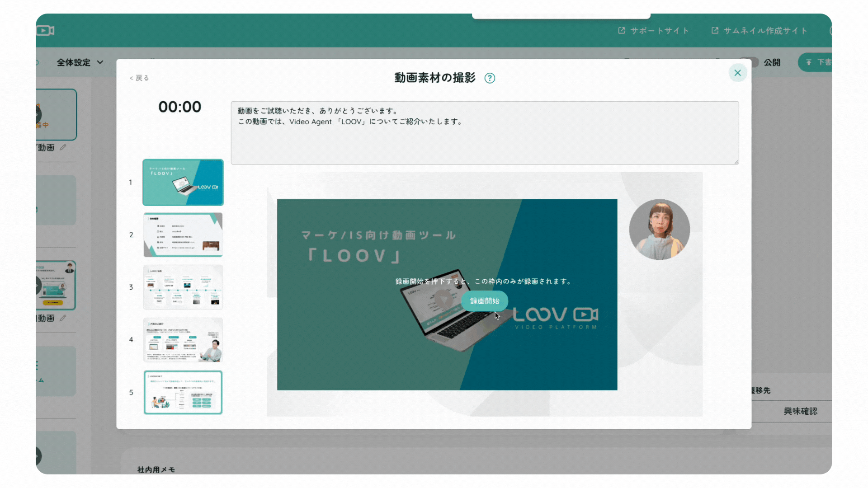The width and height of the screenshot is (868, 488).
Task: Go back with the 戻る link
Action: 139,78
